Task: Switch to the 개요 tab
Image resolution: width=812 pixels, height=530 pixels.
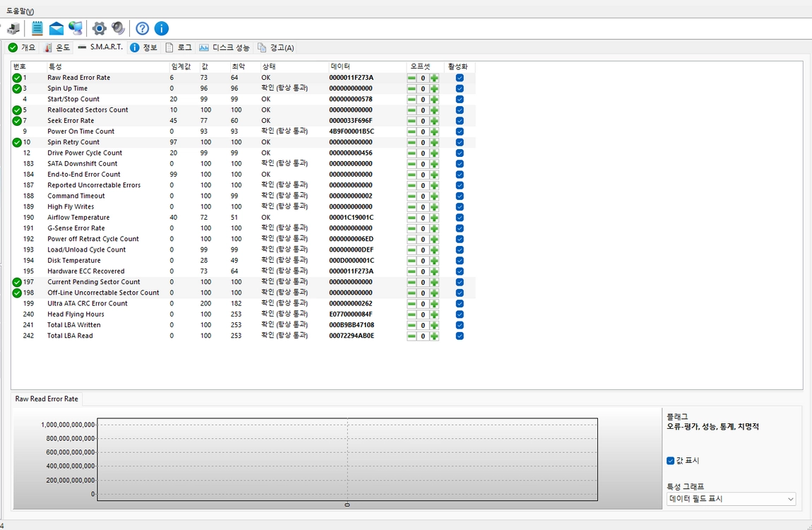Action: coord(23,47)
